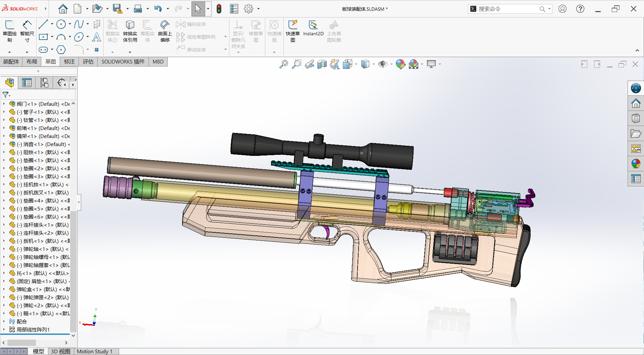Click the user login account icon
The image size is (644, 355).
click(x=562, y=9)
